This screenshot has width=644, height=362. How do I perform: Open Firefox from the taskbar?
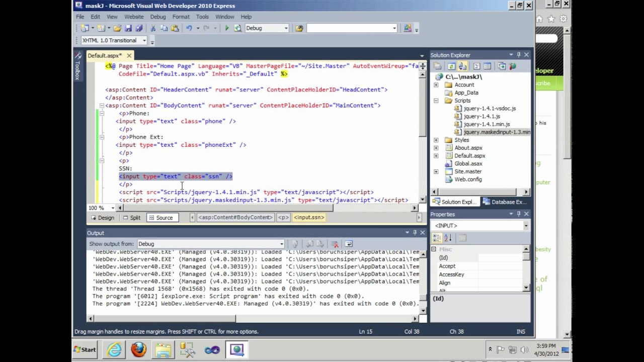(139, 349)
